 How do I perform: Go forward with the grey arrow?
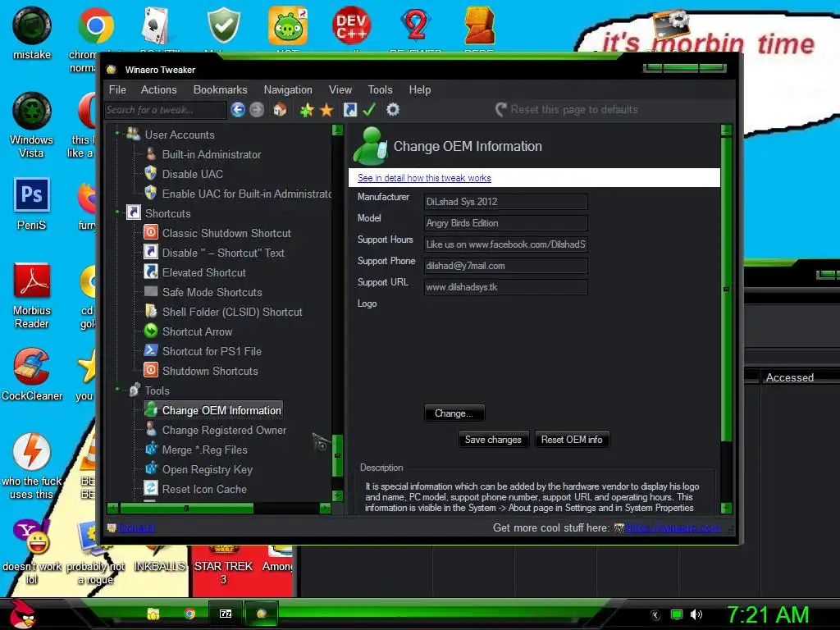tap(257, 110)
